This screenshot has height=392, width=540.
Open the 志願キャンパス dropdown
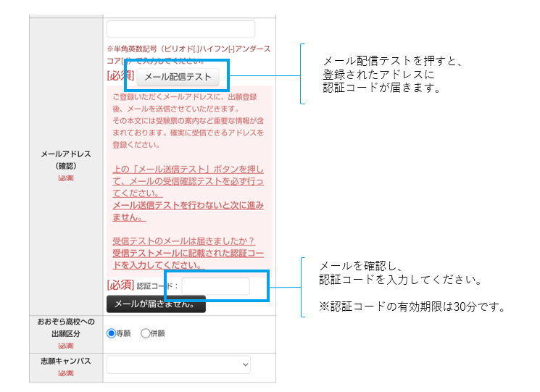pos(179,364)
